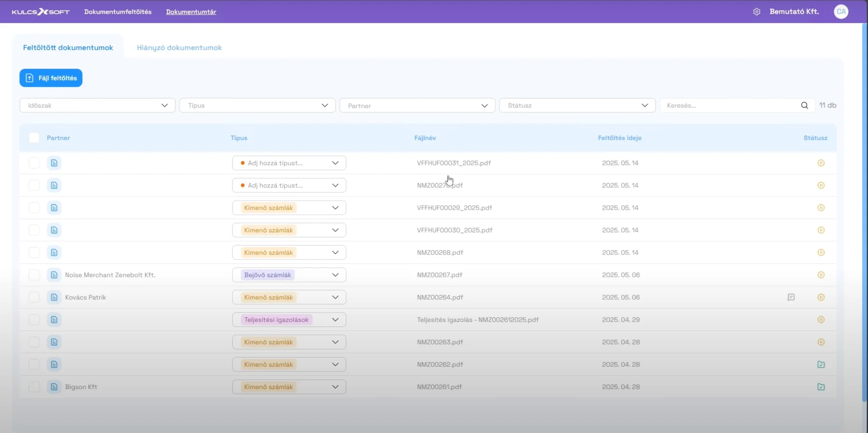Open type dropdown for NMZ00267.pdf (Bejövő számlák)
The image size is (868, 433).
point(289,275)
